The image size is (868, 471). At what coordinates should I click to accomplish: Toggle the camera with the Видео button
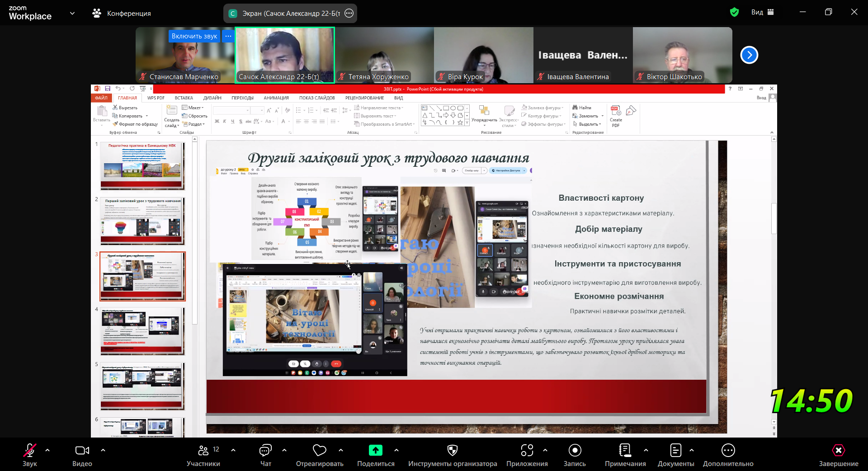tap(82, 455)
